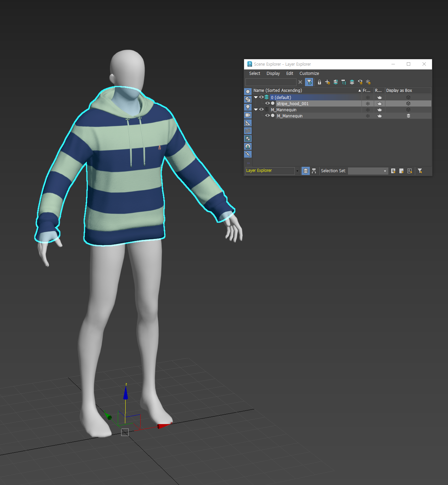Toggle freeze for stripe_hood_001
This screenshot has width=448, height=485.
coord(368,103)
